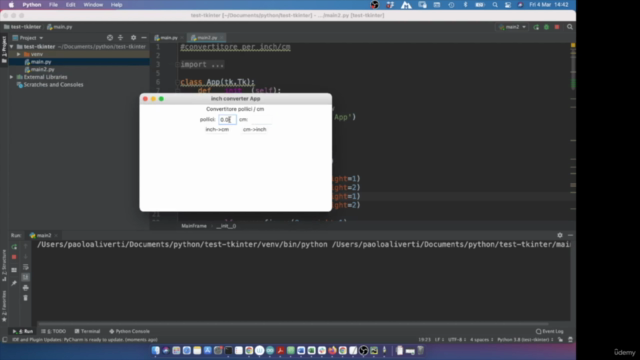This screenshot has width=640, height=360.
Task: Stop the running program in toolbar
Action: coord(557,27)
